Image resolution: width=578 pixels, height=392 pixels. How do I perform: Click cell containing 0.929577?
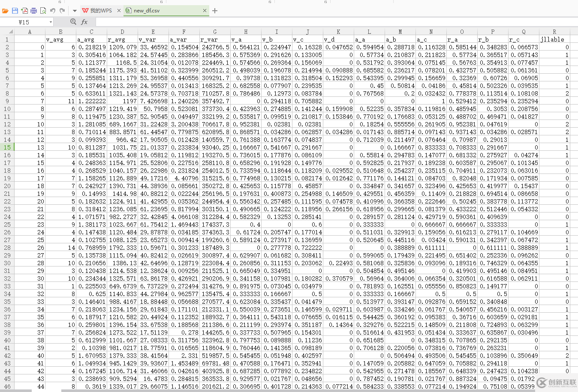(246, 379)
